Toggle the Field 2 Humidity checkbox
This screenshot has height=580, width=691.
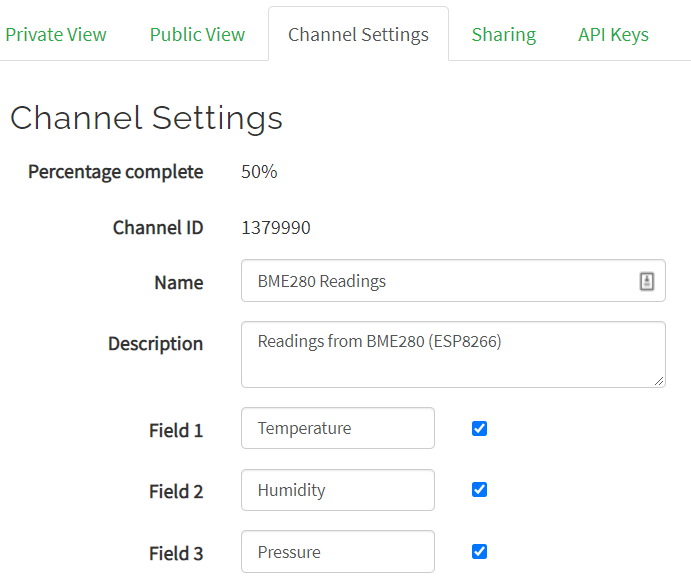pos(479,490)
